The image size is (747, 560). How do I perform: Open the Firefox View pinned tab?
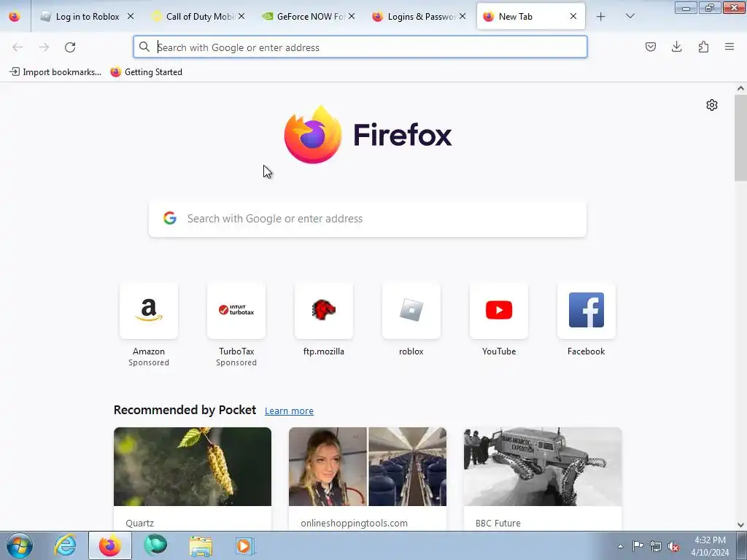tap(15, 16)
